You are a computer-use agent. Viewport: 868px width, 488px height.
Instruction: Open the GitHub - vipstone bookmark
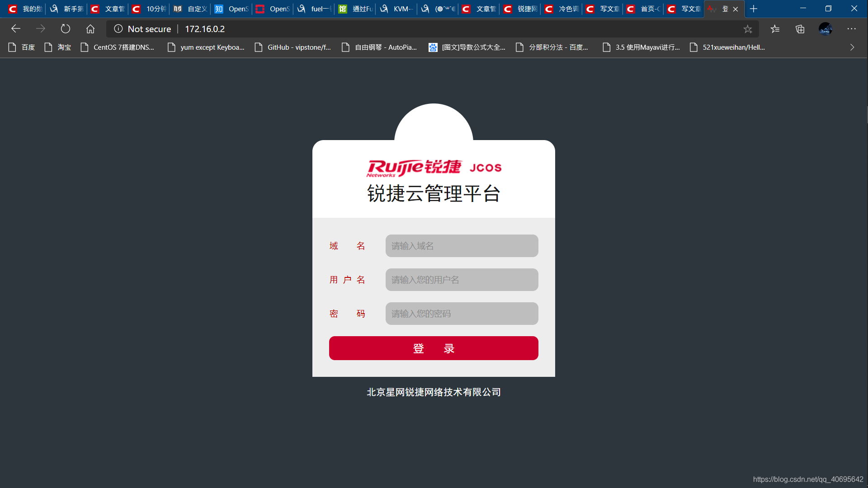coord(293,47)
